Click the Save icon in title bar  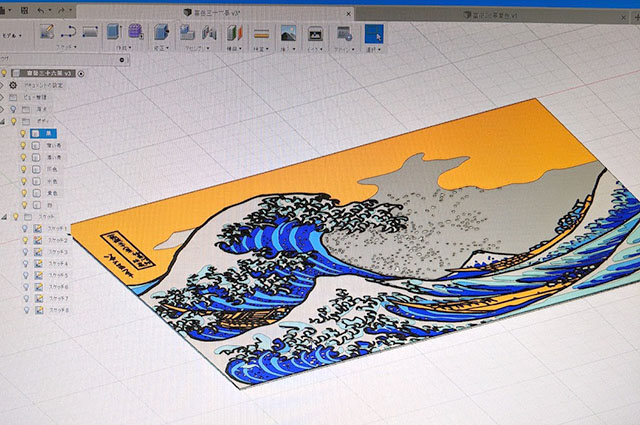tap(25, 10)
